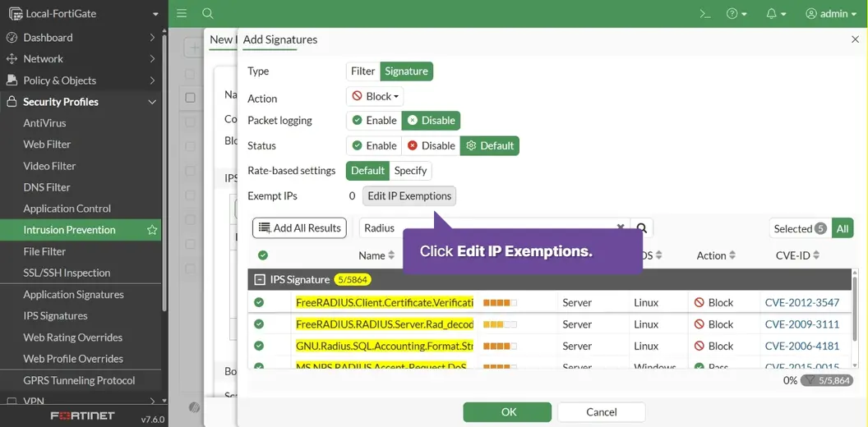Click severity bar of GNU.Radius.SQL row
The image size is (868, 427).
coord(500,346)
